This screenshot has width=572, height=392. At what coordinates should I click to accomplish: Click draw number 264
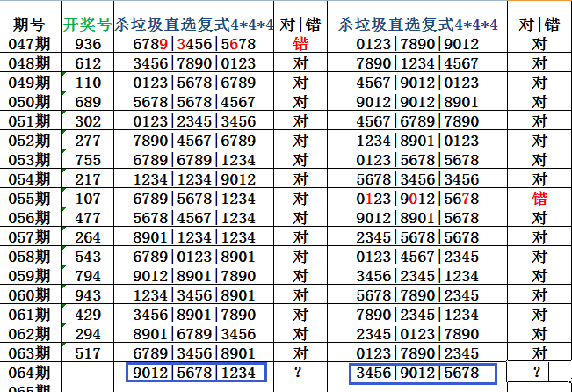point(88,237)
